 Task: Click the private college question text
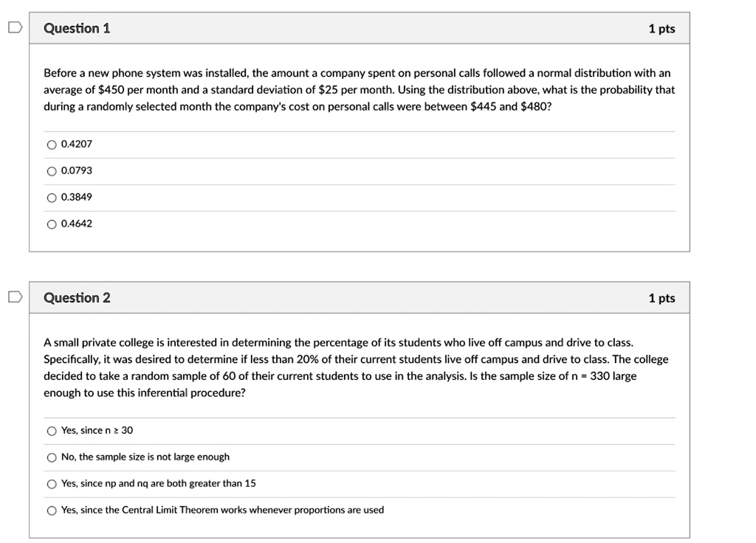[x=354, y=367]
